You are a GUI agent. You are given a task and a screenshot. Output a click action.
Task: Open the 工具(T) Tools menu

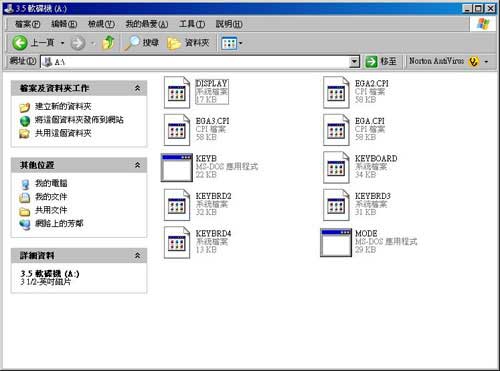click(192, 24)
